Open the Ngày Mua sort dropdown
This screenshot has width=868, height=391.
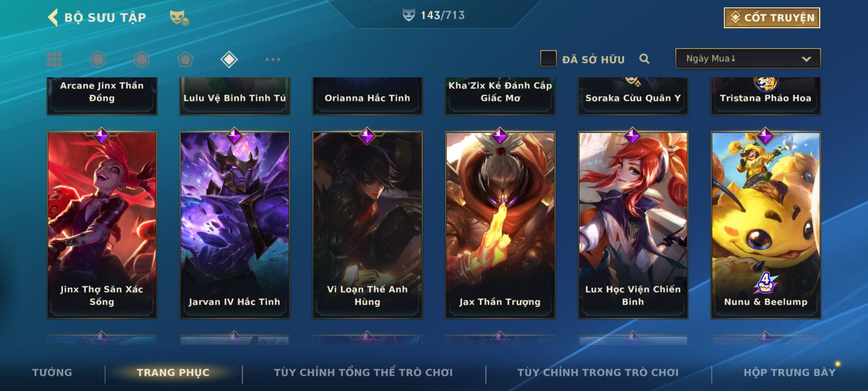748,58
